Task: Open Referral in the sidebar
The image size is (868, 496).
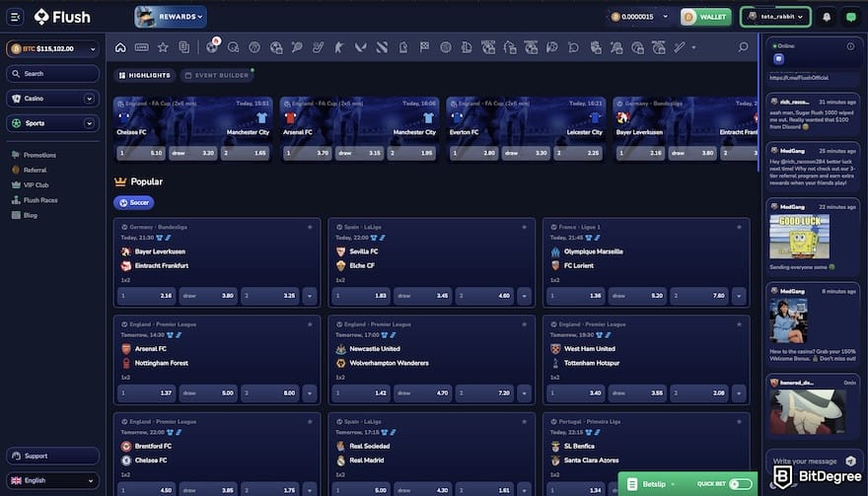Action: click(x=35, y=170)
